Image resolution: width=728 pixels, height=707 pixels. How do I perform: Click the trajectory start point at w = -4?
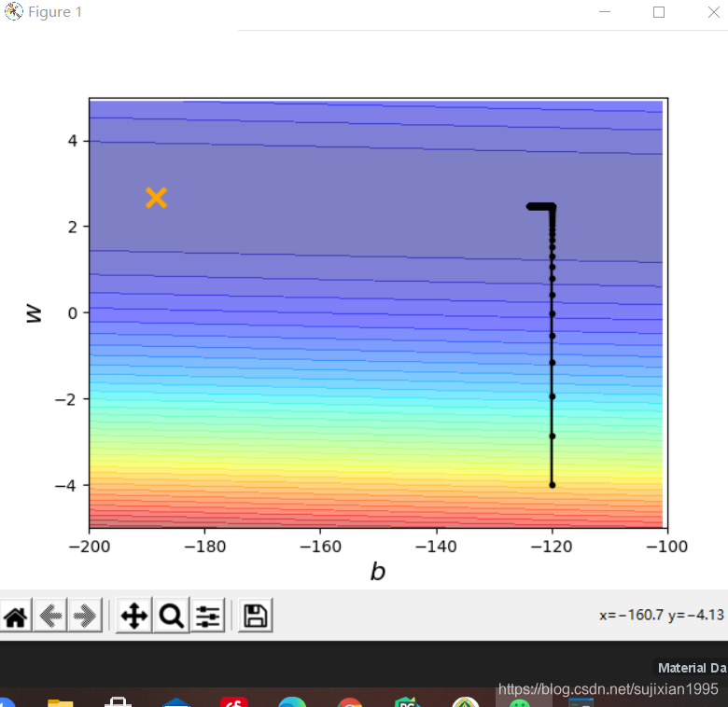(552, 485)
